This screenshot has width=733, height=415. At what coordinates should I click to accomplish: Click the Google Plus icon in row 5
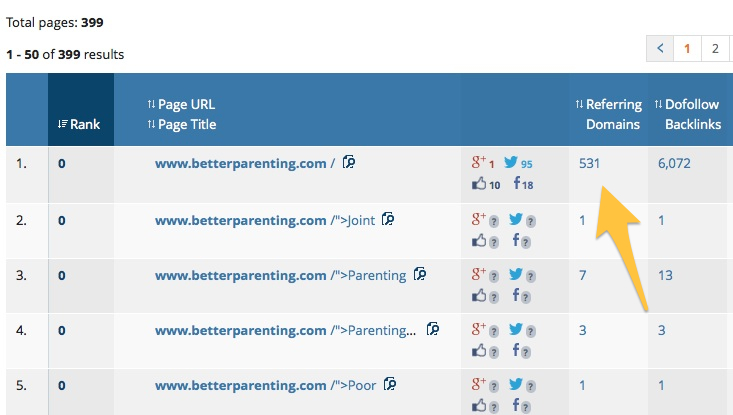[x=479, y=384]
